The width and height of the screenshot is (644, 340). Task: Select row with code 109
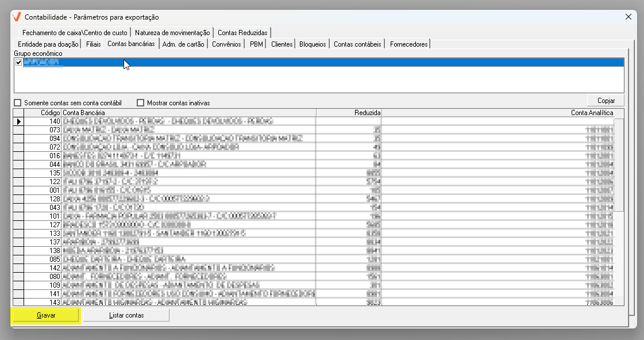tap(314, 285)
